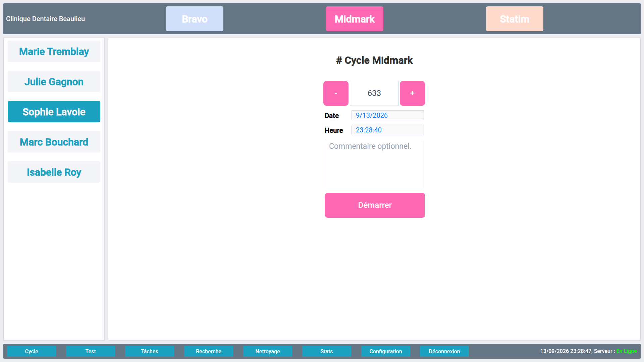Viewport: 644px width, 362px height.
Task: Open the Nettoyage section
Action: pos(268,351)
